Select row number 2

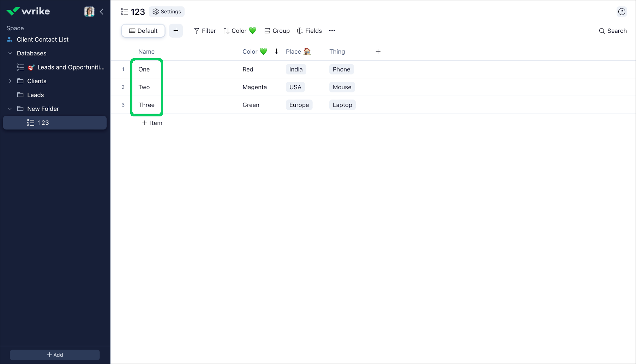click(123, 87)
